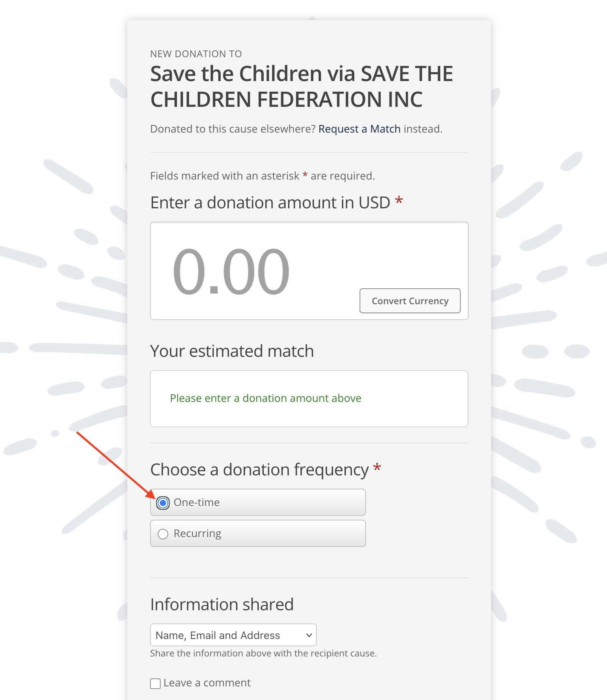Image resolution: width=607 pixels, height=700 pixels.
Task: Click the asterisk in the required fields note
Action: [x=305, y=175]
